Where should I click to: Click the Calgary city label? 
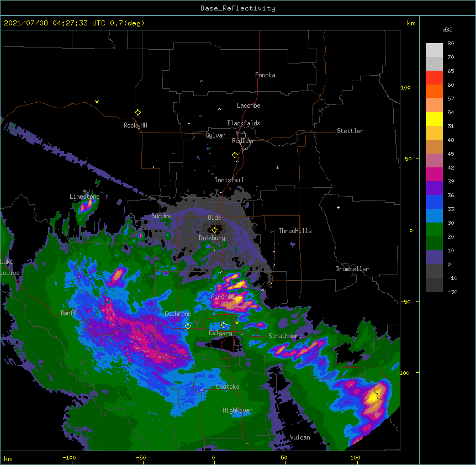(x=220, y=333)
